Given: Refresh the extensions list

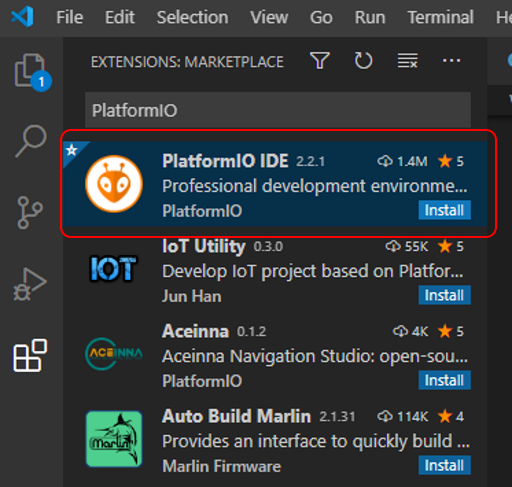Looking at the screenshot, I should (x=363, y=61).
